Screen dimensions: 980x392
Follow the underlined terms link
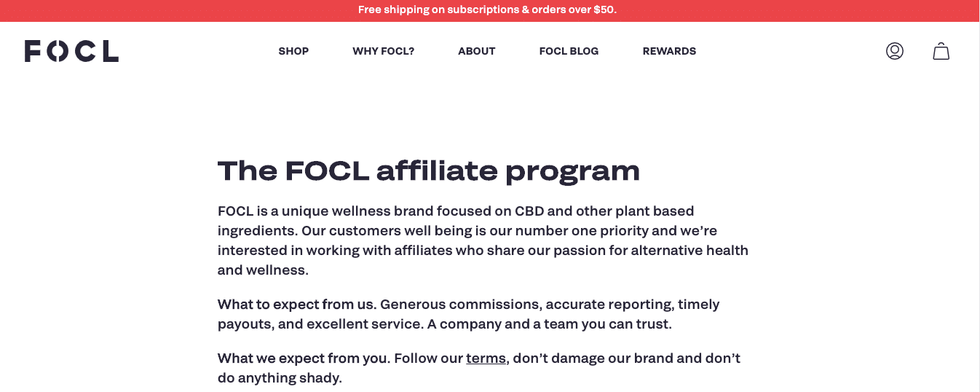pyautogui.click(x=486, y=358)
